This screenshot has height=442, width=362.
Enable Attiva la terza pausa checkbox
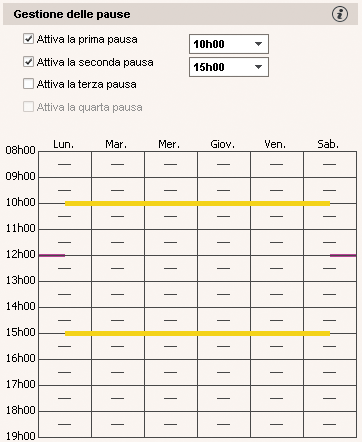[28, 84]
